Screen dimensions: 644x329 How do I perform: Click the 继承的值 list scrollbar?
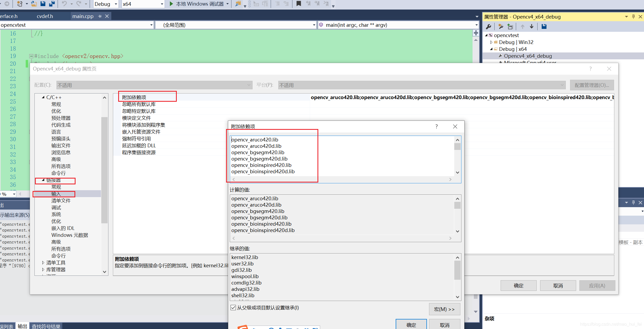(457, 270)
